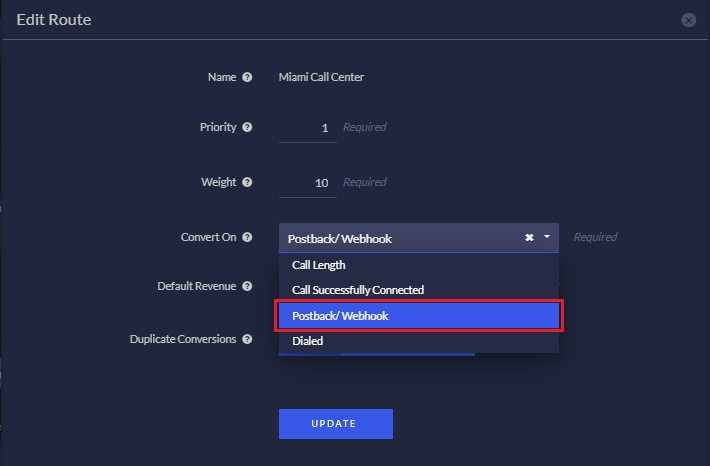Click the UPDATE button
The height and width of the screenshot is (466, 710).
pyautogui.click(x=336, y=424)
